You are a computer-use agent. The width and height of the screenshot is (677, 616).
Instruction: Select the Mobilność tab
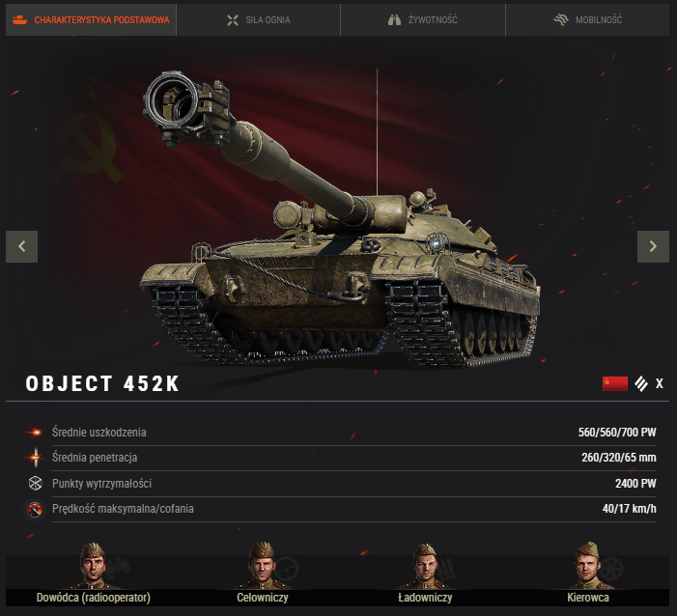point(587,20)
